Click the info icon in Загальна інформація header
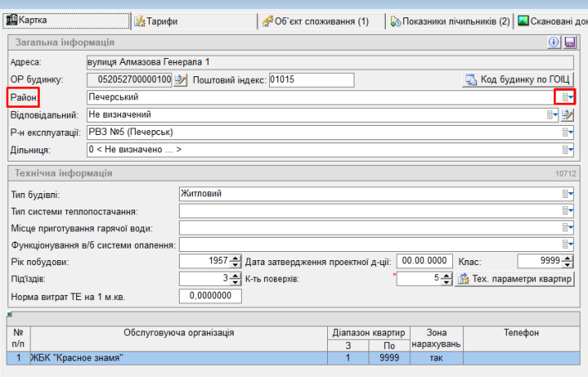Screen dimensions: 588x377 554,41
